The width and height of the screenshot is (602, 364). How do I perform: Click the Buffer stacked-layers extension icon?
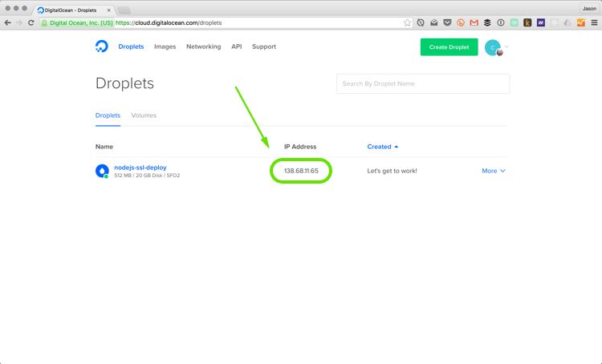pos(487,22)
